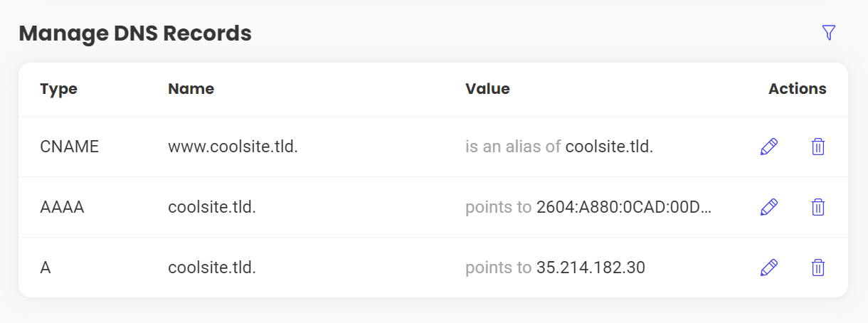Select the www.coolsite.tld. name cell
The image size is (868, 323).
[x=233, y=147]
